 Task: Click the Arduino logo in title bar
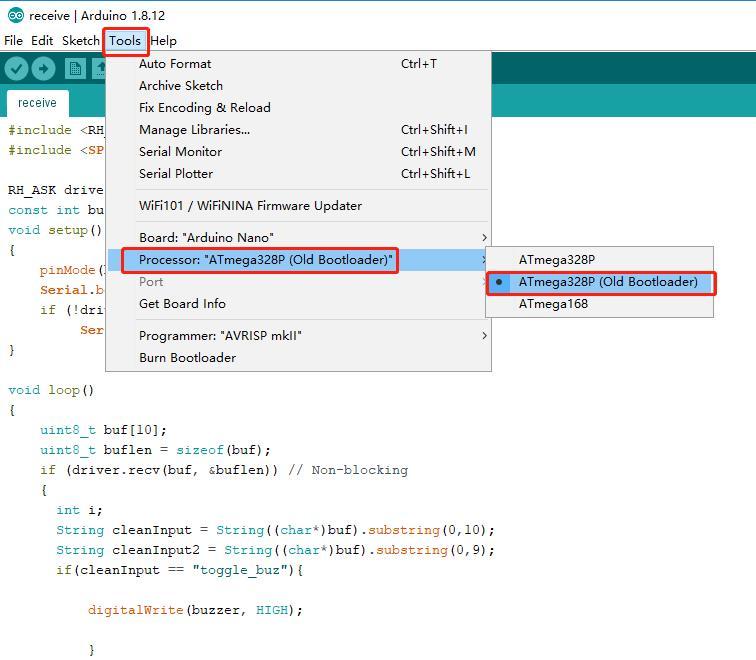pos(15,15)
